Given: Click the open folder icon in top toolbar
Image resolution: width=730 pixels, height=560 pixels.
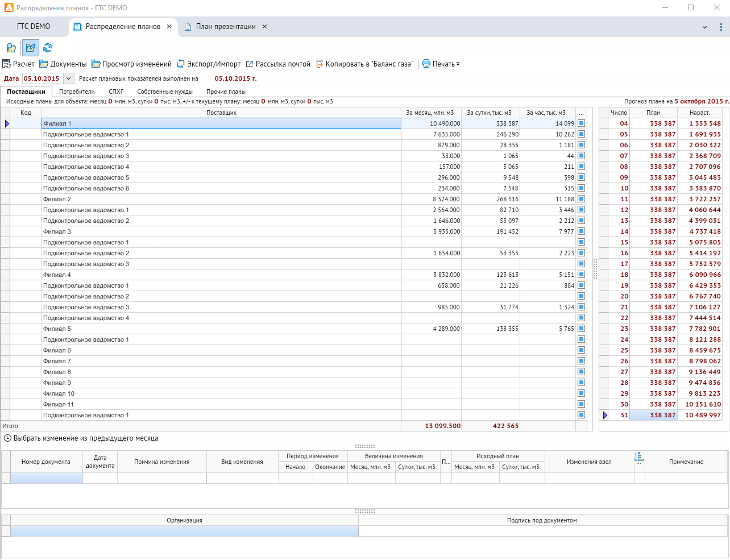Looking at the screenshot, I should pyautogui.click(x=11, y=48).
